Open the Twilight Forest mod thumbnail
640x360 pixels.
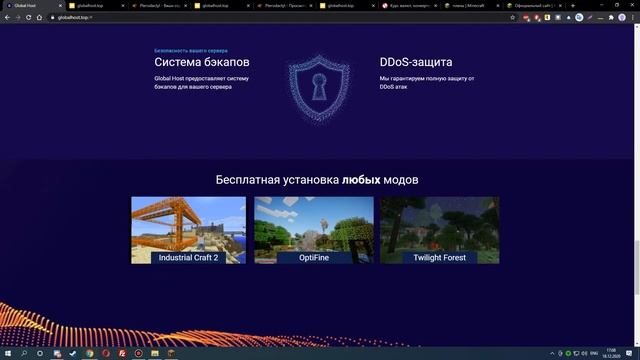tap(440, 230)
